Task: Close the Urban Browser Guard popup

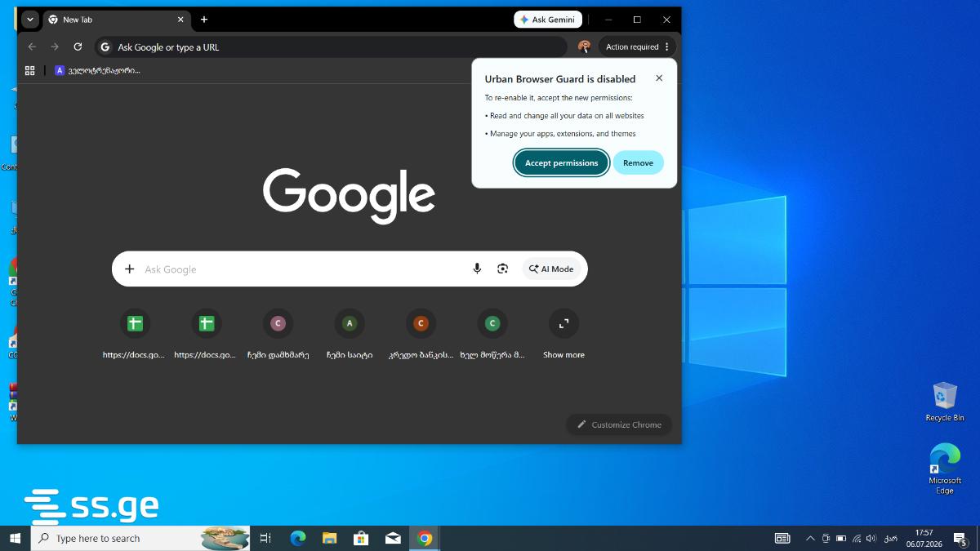Action: point(659,78)
